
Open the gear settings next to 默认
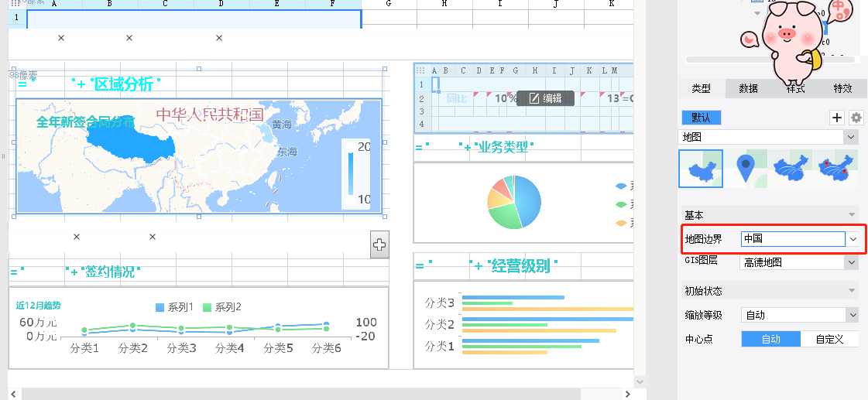coord(856,118)
